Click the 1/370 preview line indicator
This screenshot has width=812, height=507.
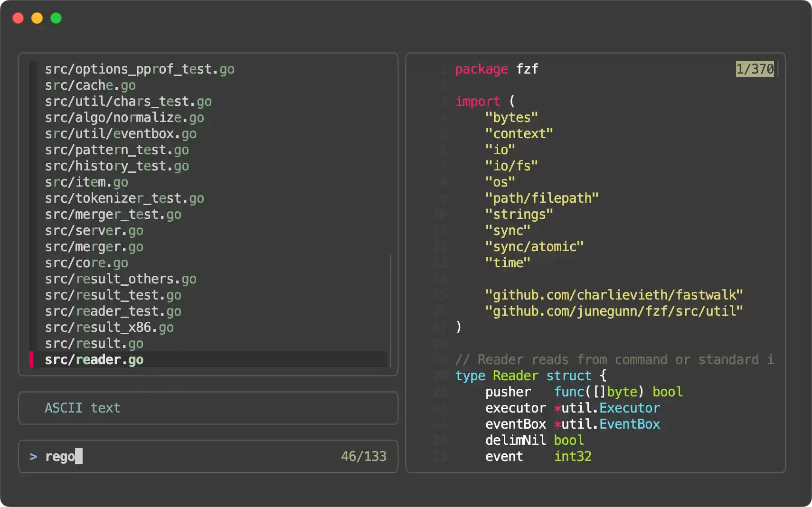(755, 69)
